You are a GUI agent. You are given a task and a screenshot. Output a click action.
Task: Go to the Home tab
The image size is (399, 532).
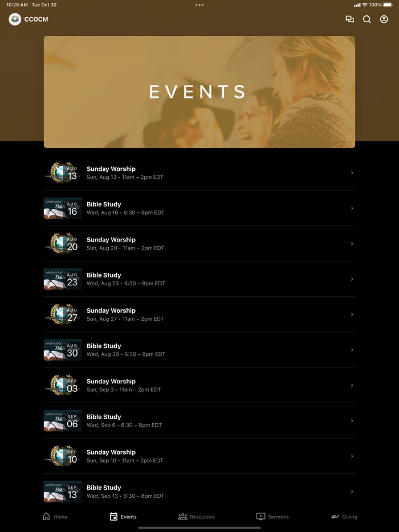55,517
